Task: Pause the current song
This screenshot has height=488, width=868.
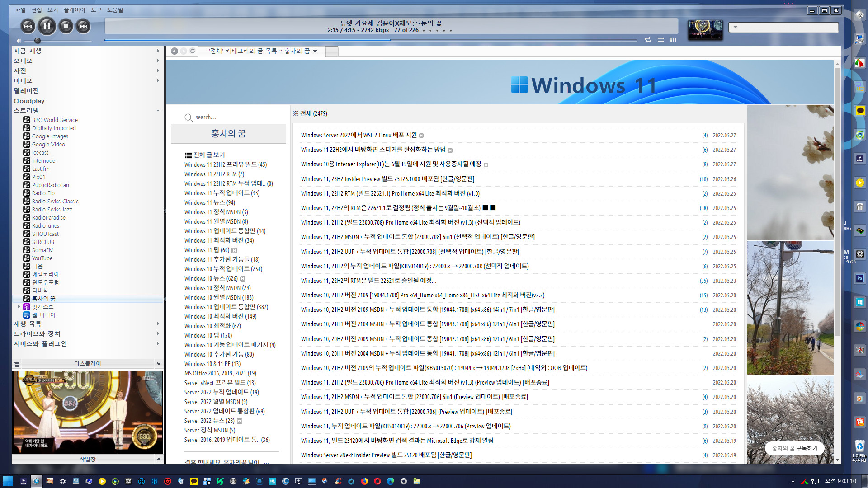Action: [47, 26]
